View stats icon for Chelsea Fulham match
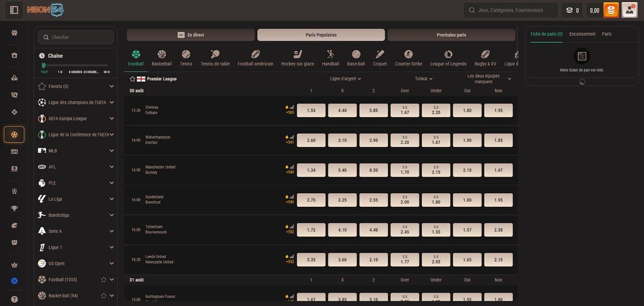The image size is (644, 306). click(x=292, y=107)
